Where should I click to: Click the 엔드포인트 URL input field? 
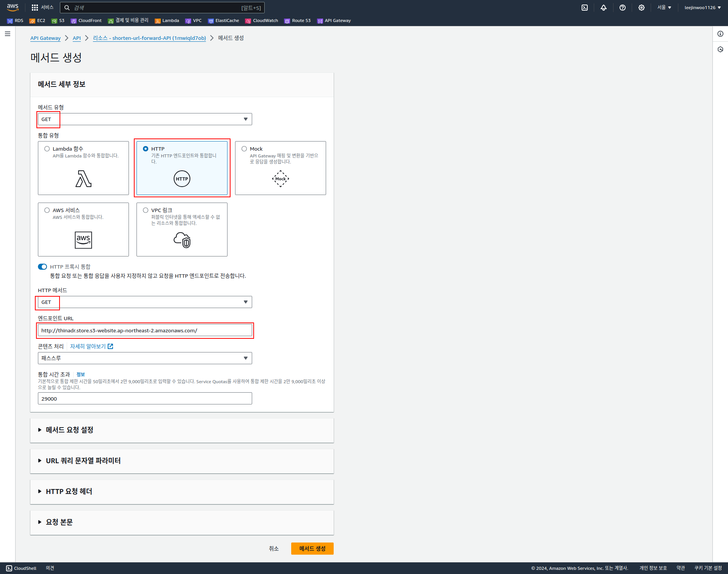(145, 330)
